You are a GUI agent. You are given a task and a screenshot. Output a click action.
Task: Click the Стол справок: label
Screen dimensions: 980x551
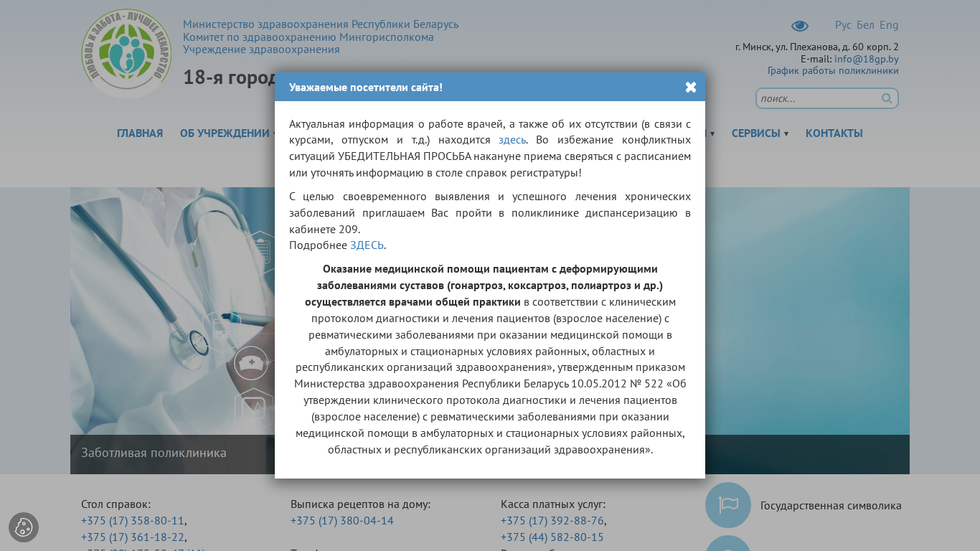click(x=116, y=504)
